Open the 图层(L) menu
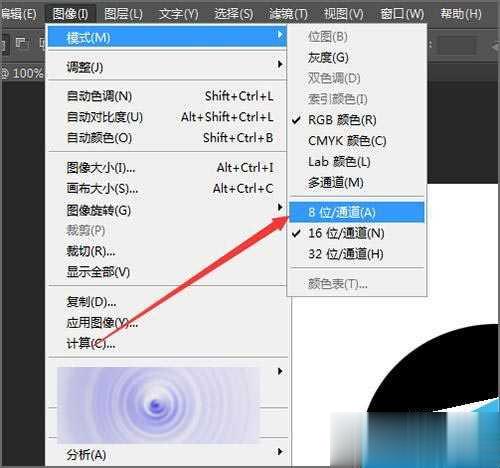Image resolution: width=500 pixels, height=468 pixels. 123,14
